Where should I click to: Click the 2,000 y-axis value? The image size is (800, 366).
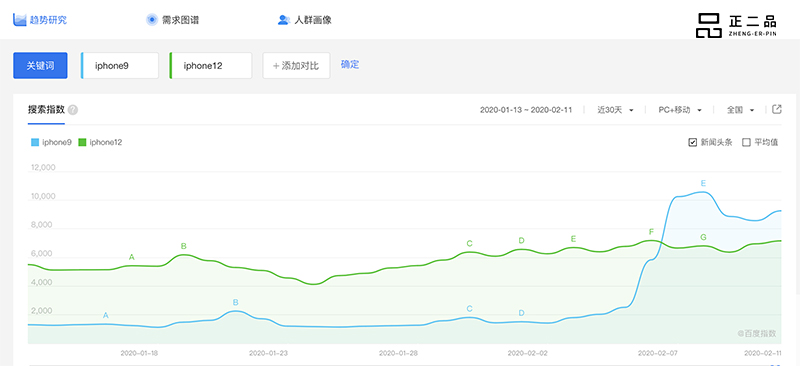(43, 311)
